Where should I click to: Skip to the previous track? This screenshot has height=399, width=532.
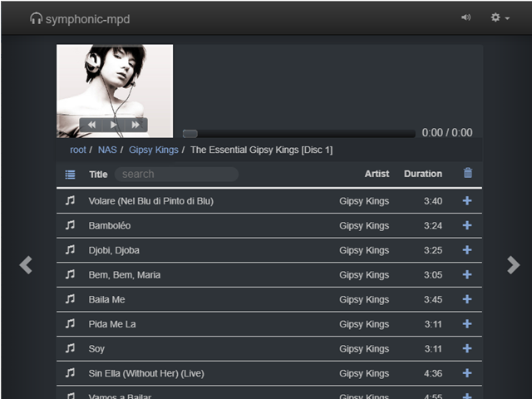(x=91, y=125)
